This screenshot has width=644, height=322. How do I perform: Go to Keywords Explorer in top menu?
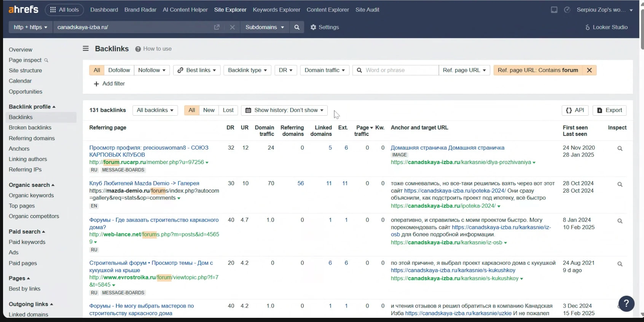[x=276, y=10]
